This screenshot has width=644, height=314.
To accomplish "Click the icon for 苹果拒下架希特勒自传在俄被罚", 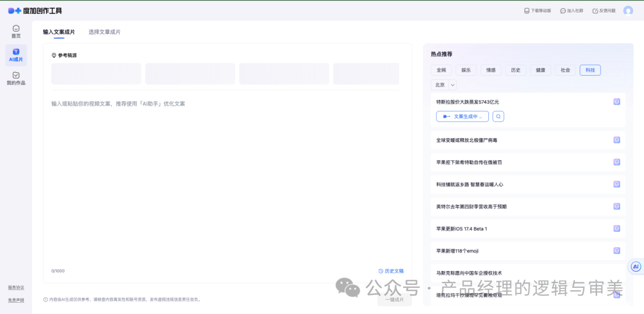I will point(617,162).
